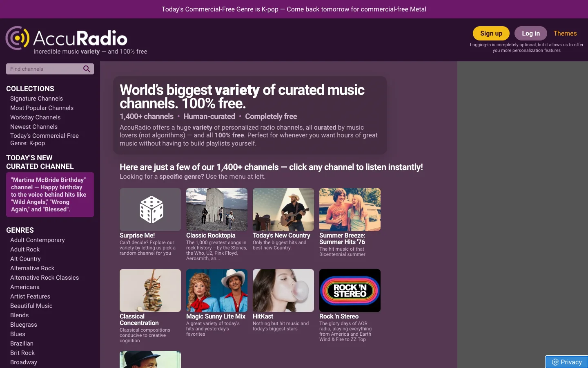Open the Today's New Country thumbnail

283,209
